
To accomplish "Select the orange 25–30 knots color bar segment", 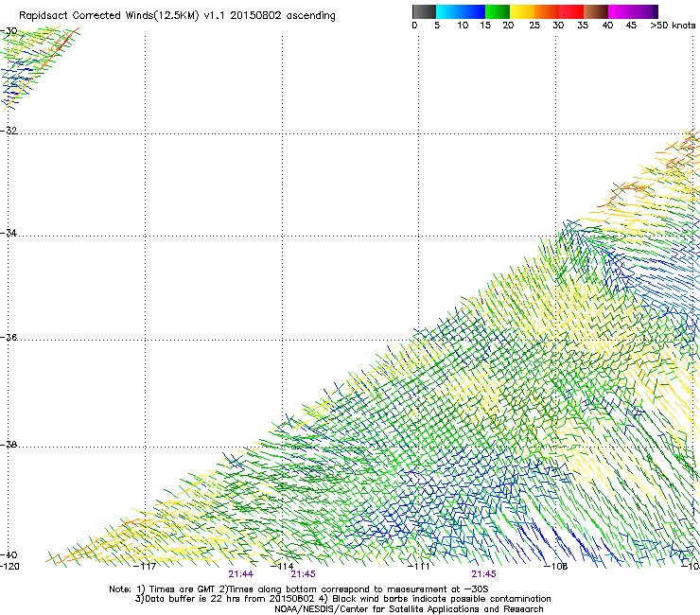I will tap(547, 11).
